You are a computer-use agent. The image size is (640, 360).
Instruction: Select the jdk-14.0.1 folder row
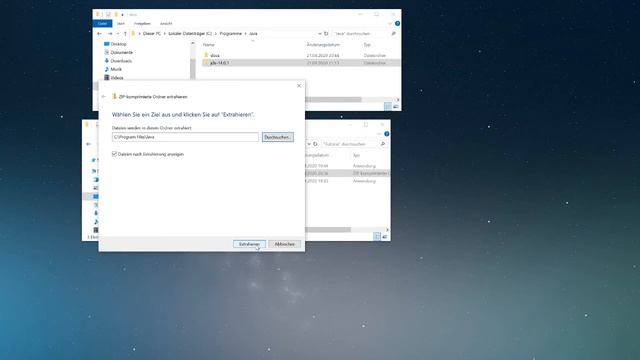(301, 63)
